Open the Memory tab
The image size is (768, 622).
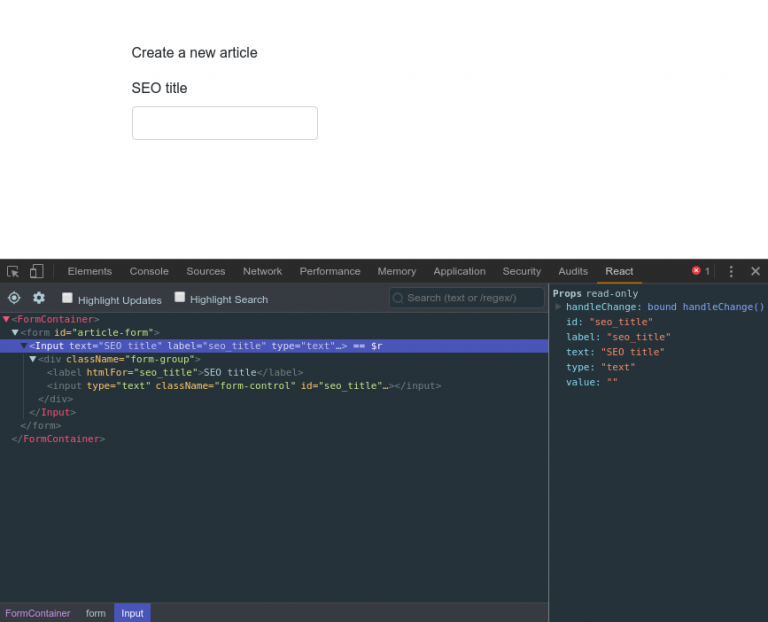click(x=397, y=271)
